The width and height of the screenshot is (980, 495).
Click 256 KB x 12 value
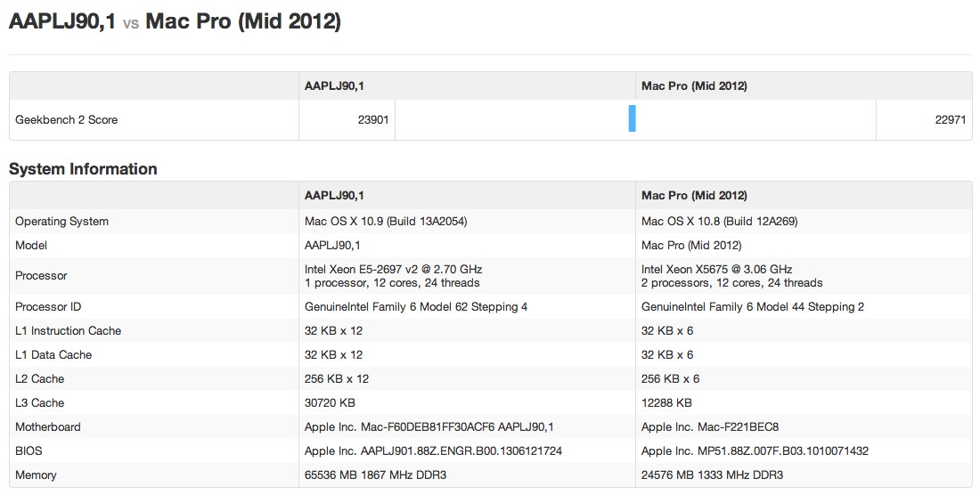pyautogui.click(x=337, y=379)
